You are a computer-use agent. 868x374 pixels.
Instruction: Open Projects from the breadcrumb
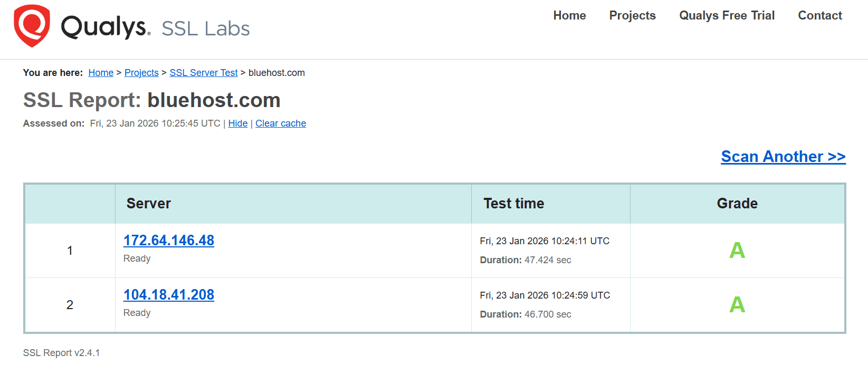(141, 72)
